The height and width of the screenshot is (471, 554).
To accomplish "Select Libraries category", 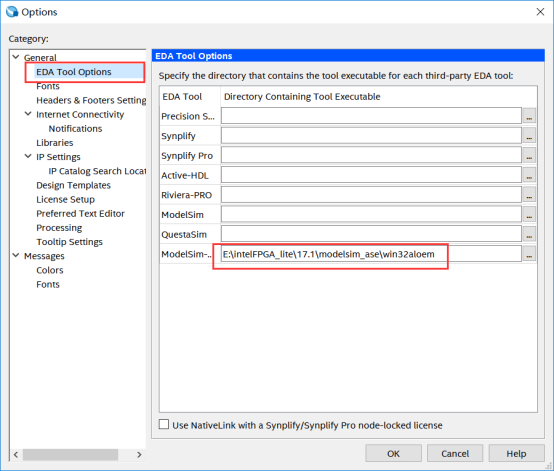I will point(55,143).
